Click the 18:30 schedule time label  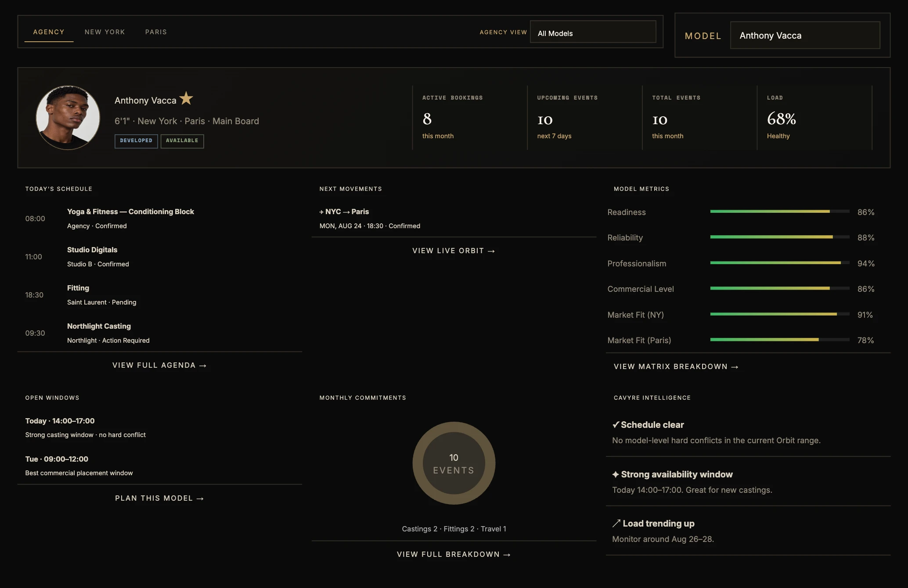click(x=34, y=295)
